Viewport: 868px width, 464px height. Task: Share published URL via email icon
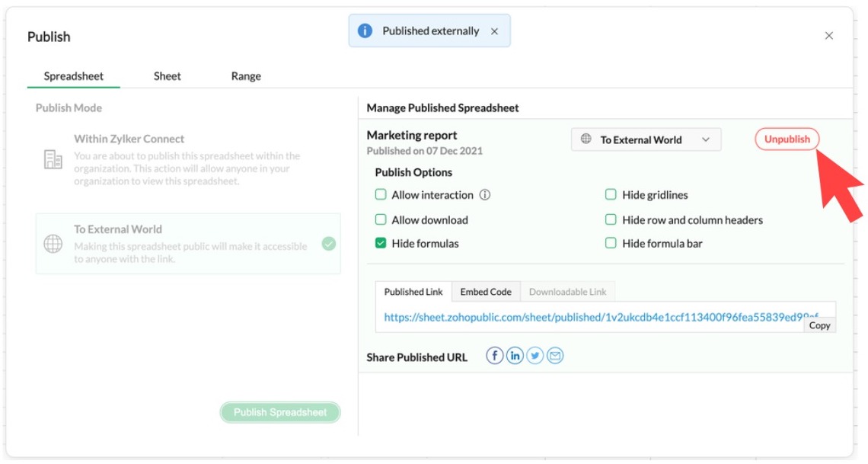click(x=555, y=356)
